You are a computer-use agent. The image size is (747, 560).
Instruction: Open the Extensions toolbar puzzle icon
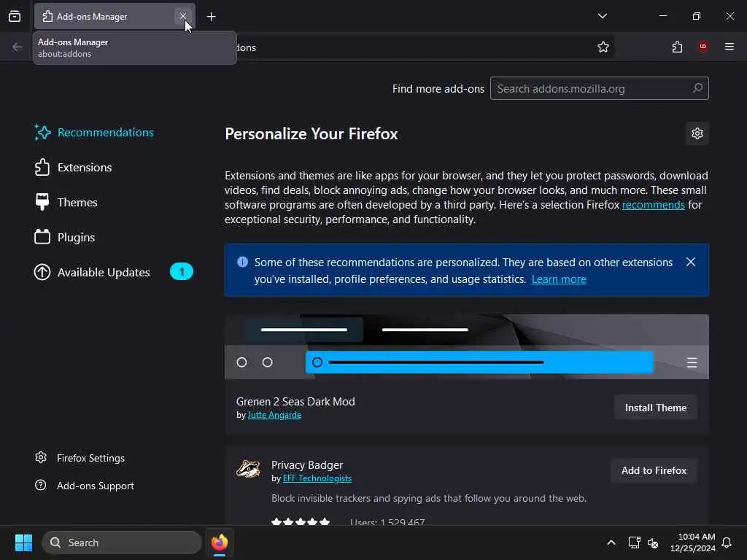point(677,47)
